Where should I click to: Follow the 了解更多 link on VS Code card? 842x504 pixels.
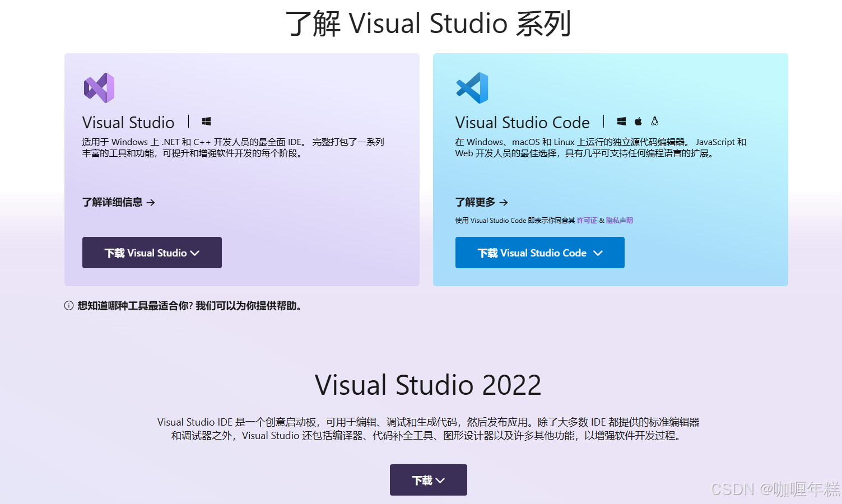click(x=482, y=202)
